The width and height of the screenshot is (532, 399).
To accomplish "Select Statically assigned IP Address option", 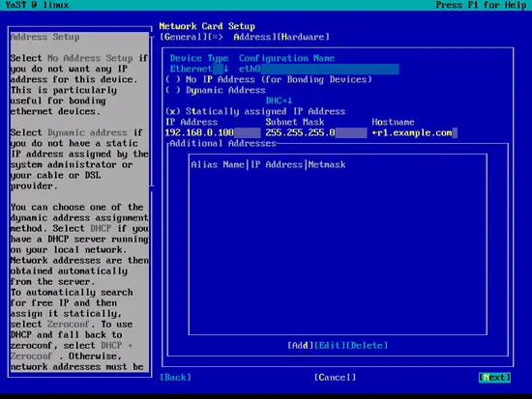I will pos(255,111).
